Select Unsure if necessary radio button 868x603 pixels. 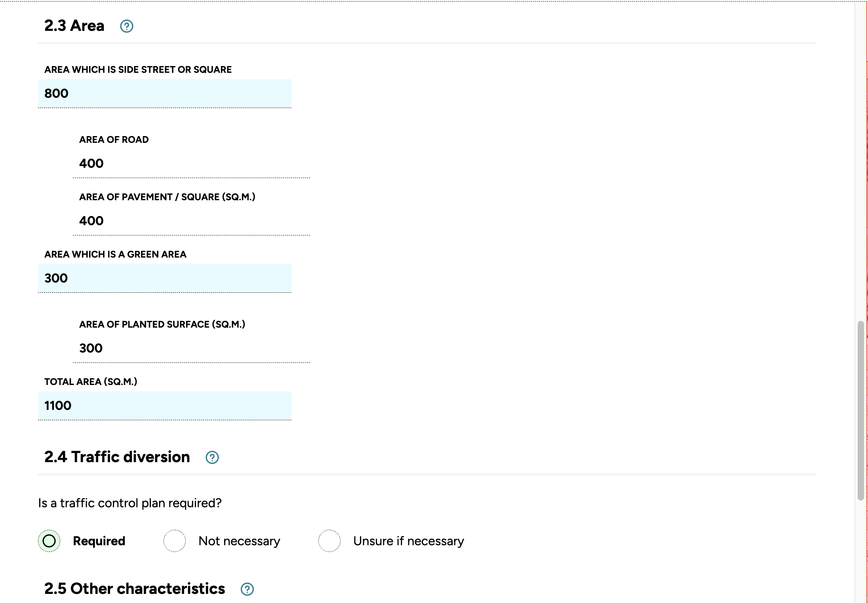click(329, 541)
